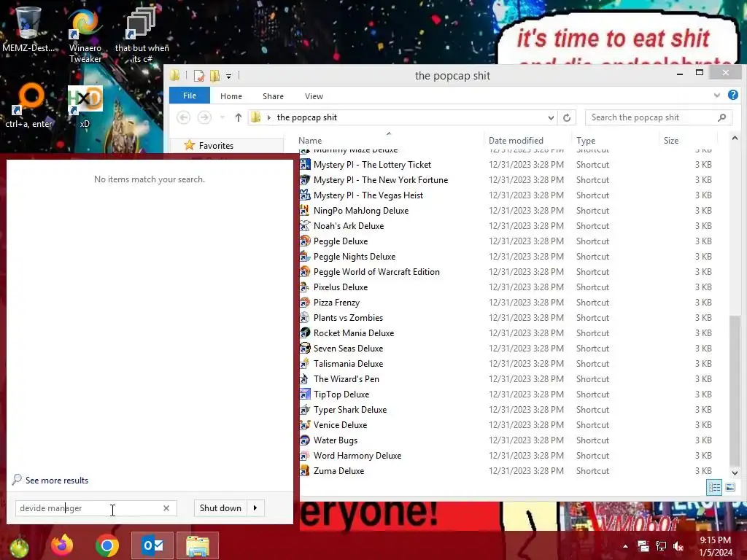Open Customize Quick Access Toolbar dropdown
Screen dimensions: 747x560
click(x=228, y=76)
